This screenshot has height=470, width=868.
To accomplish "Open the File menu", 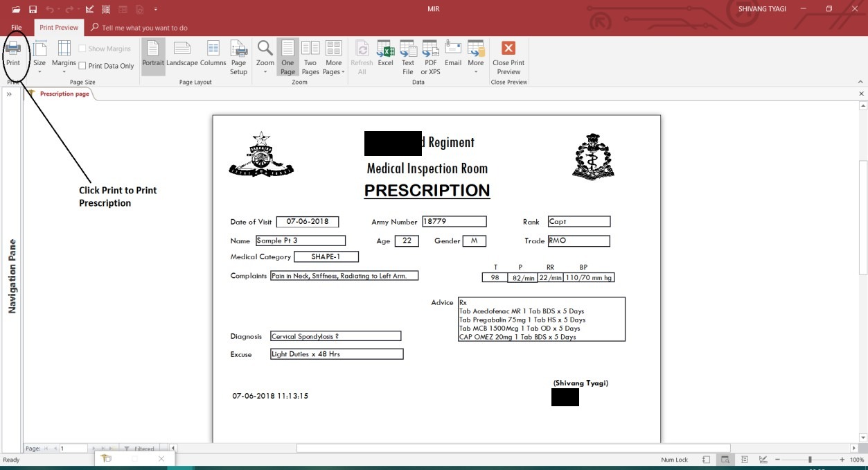I will [17, 28].
